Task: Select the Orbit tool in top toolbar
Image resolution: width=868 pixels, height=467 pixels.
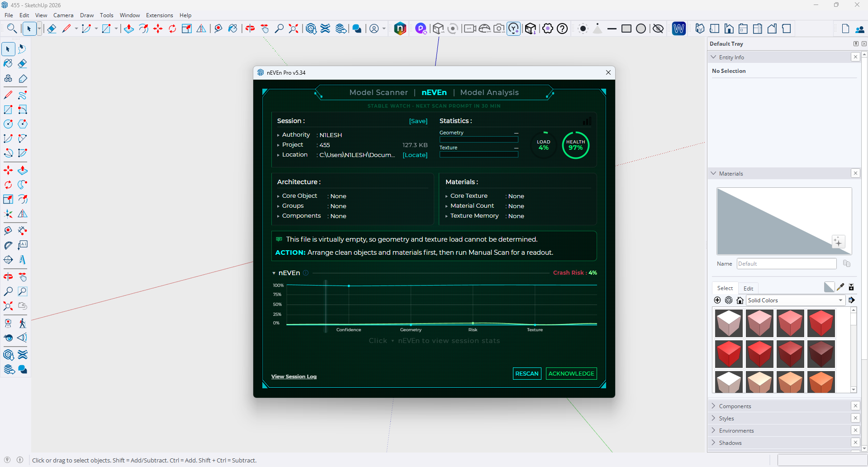Action: tap(250, 29)
